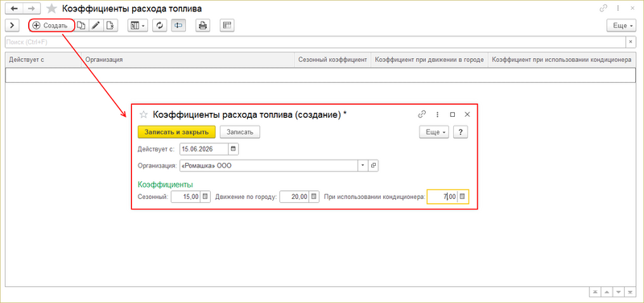644x303 pixels.
Task: Expand the Организация dropdown list
Action: coord(363,165)
